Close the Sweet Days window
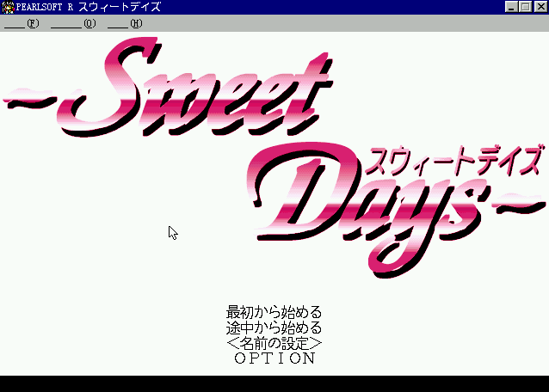This screenshot has width=549, height=392. tap(540, 7)
